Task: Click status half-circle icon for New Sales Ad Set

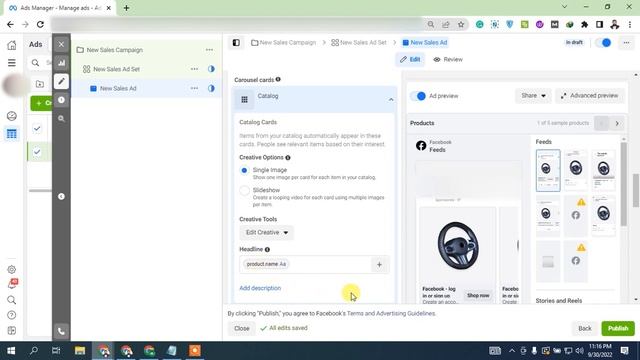Action: click(211, 69)
